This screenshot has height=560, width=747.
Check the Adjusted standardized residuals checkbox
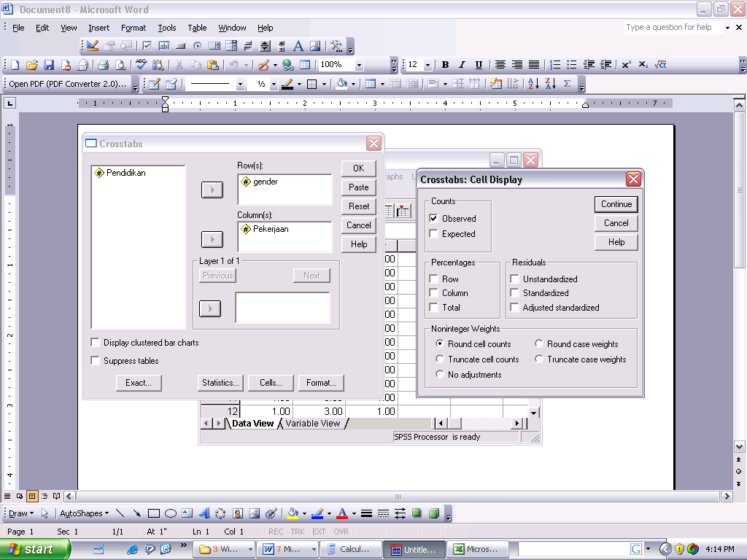click(x=514, y=308)
